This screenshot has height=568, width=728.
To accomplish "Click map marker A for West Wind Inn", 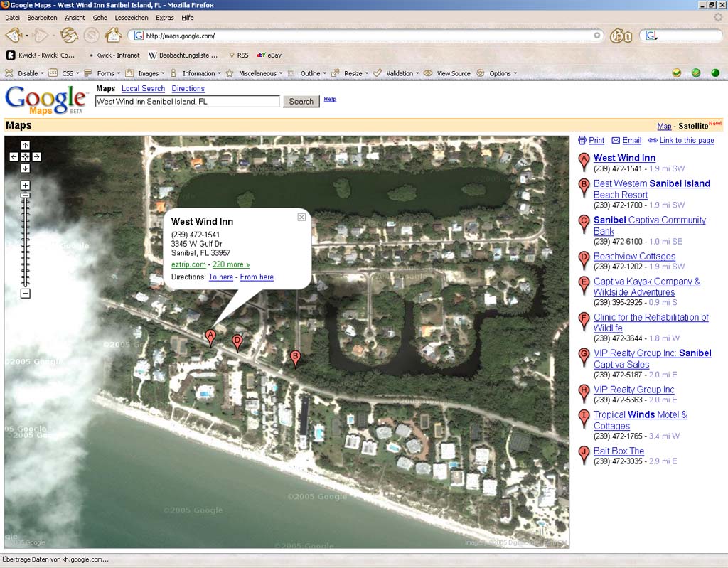I will (210, 338).
